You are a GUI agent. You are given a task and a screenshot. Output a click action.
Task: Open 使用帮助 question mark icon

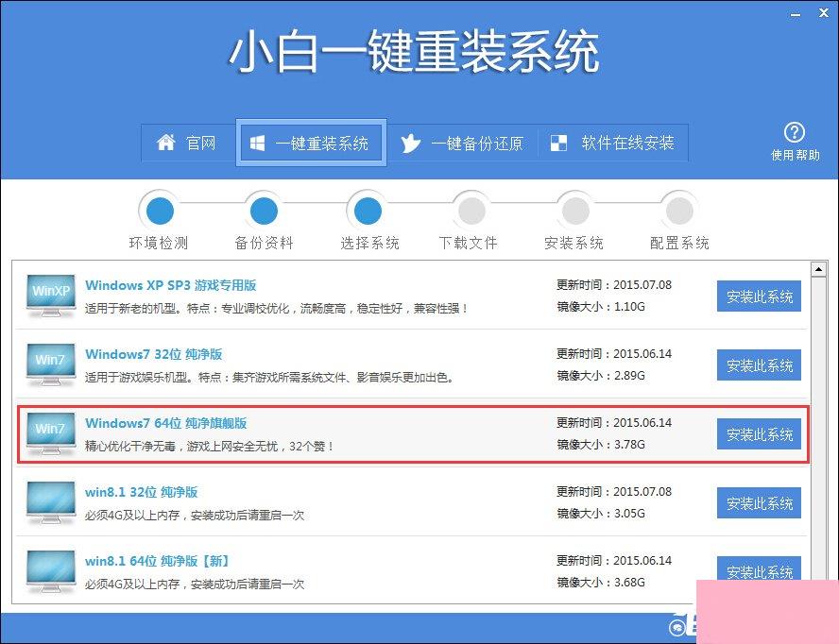[x=794, y=132]
